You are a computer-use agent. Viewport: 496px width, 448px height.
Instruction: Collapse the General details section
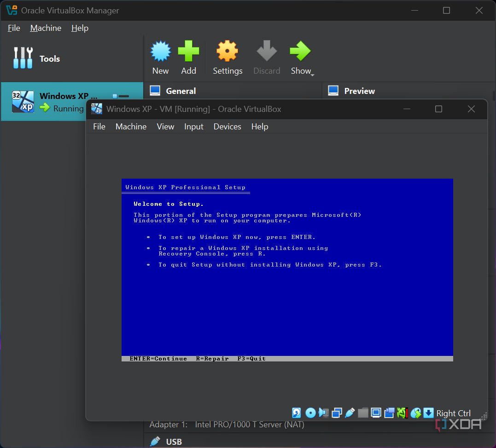pyautogui.click(x=181, y=91)
